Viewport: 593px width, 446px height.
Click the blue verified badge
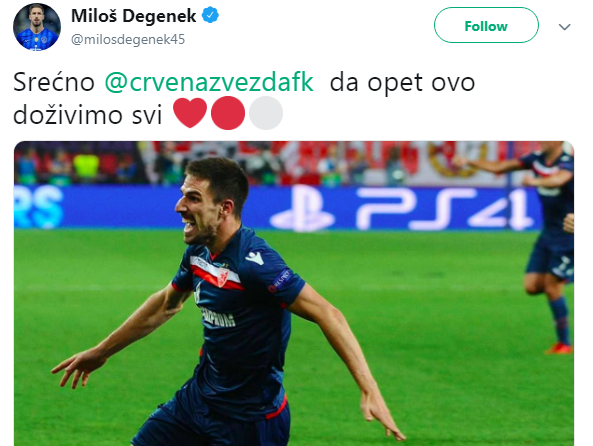pos(210,16)
